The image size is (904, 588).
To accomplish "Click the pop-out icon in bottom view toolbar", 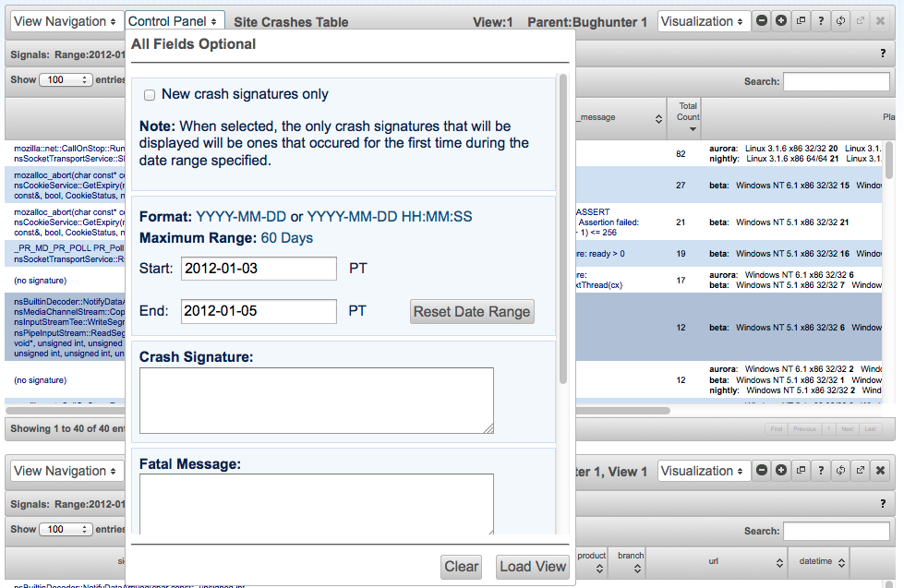I will pyautogui.click(x=861, y=471).
